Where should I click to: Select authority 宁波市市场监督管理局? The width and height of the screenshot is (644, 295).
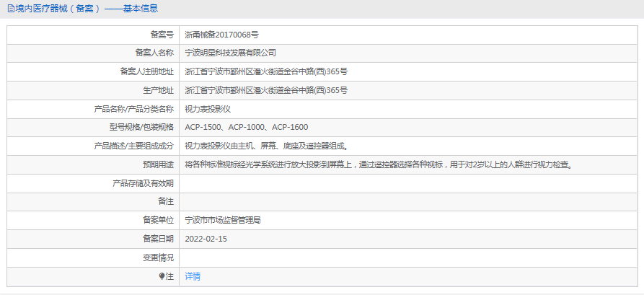(223, 220)
